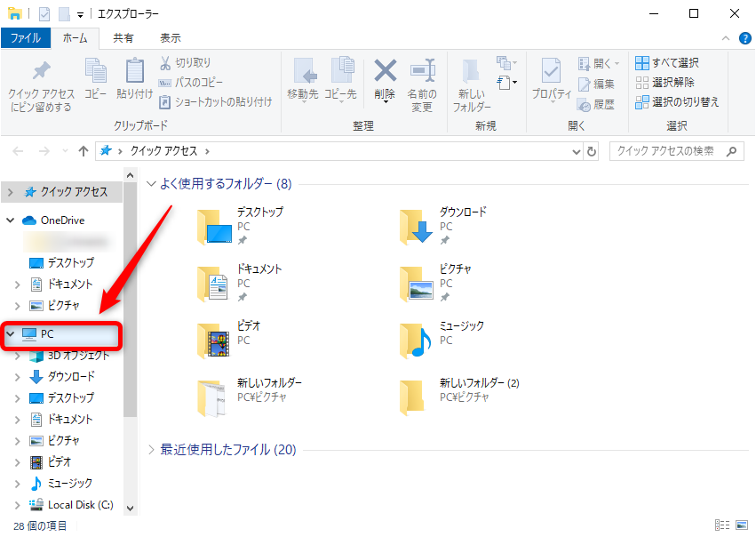The width and height of the screenshot is (756, 537).
Task: Select the 貼り付け (Paste) icon in the ribbon
Action: 134,80
